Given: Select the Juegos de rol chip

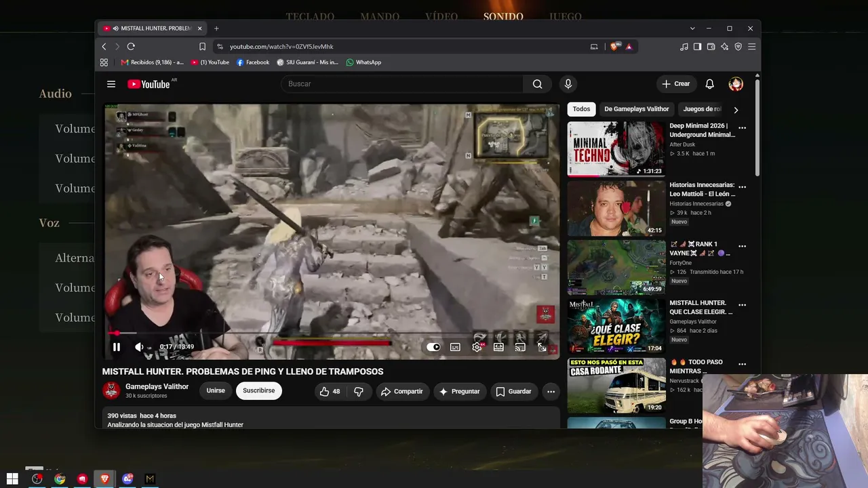Looking at the screenshot, I should 701,109.
